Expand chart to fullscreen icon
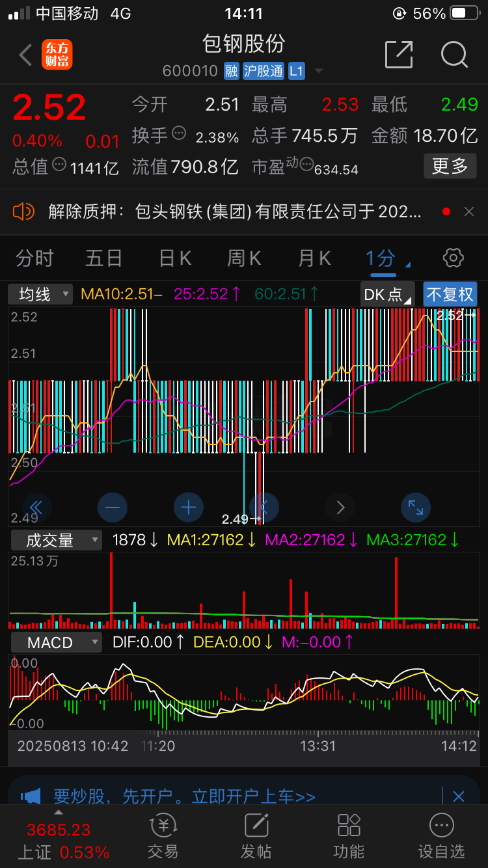 coord(416,507)
